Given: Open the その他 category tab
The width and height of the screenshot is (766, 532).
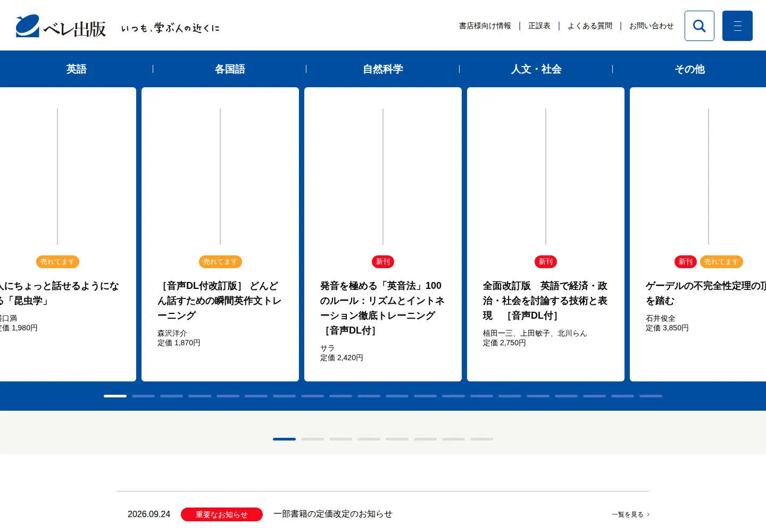Looking at the screenshot, I should (689, 69).
